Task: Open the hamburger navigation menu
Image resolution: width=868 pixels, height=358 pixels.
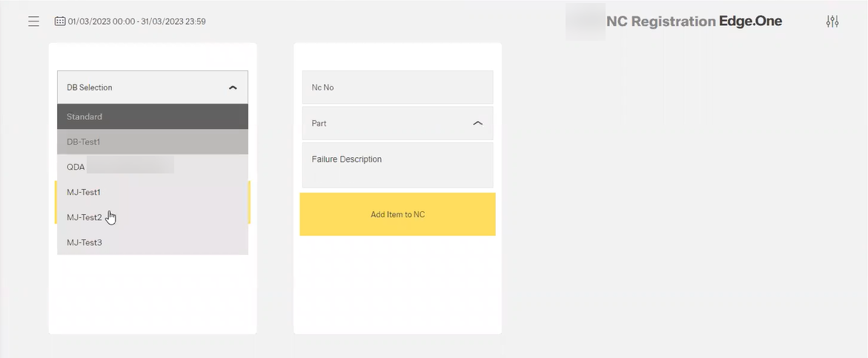Action: tap(33, 21)
